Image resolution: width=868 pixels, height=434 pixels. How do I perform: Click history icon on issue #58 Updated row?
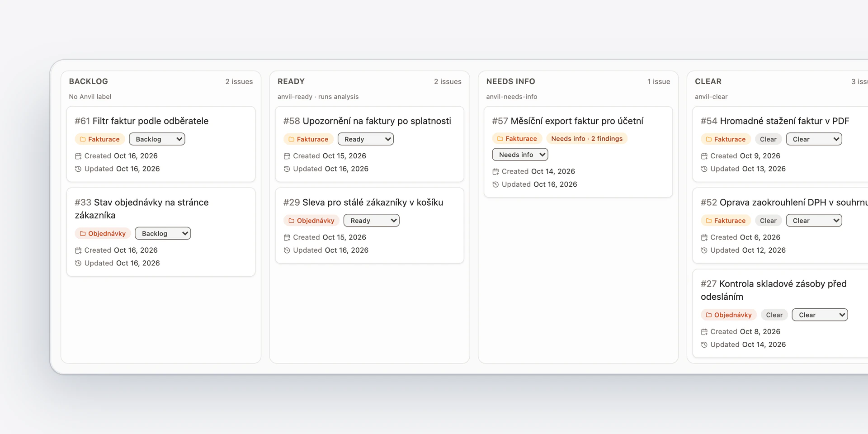point(287,169)
